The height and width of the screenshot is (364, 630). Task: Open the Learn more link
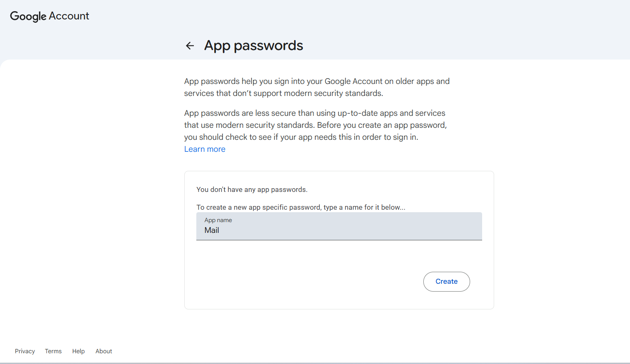[205, 149]
